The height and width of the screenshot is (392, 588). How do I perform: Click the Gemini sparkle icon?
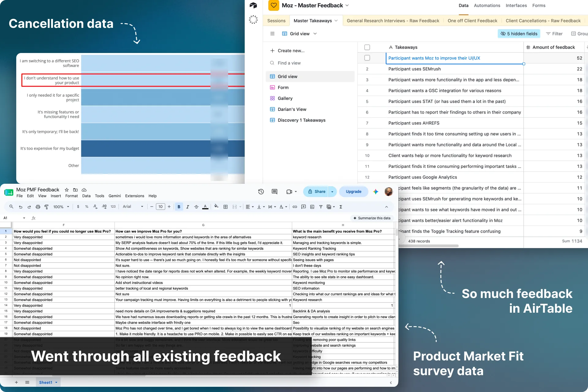pos(375,192)
